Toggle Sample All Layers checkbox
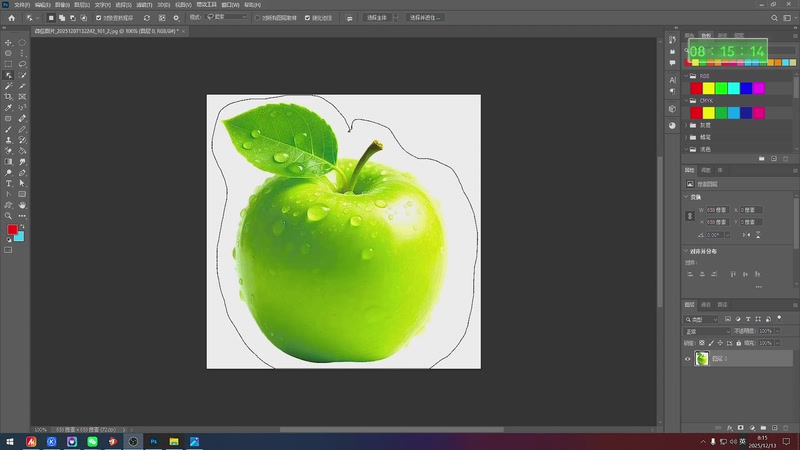This screenshot has height=450, width=800. pos(257,18)
